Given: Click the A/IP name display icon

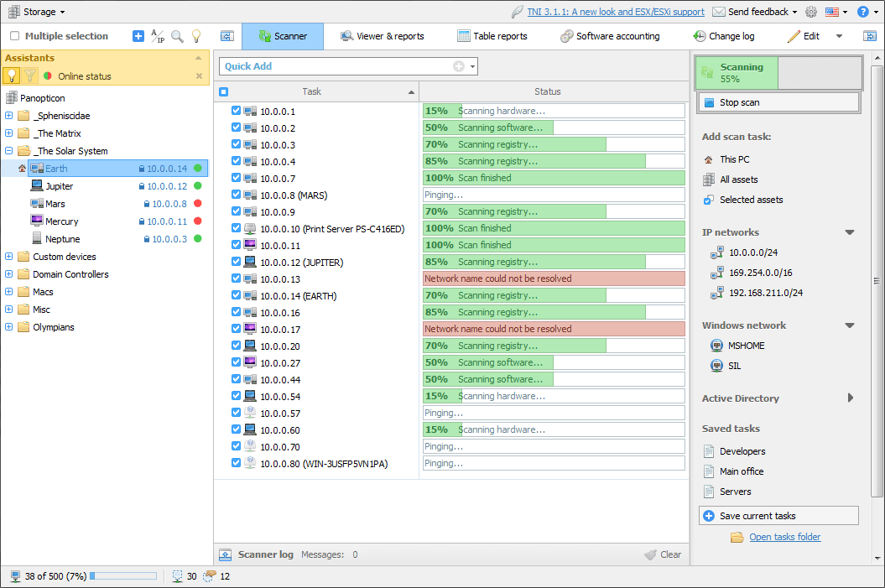Looking at the screenshot, I should [158, 36].
